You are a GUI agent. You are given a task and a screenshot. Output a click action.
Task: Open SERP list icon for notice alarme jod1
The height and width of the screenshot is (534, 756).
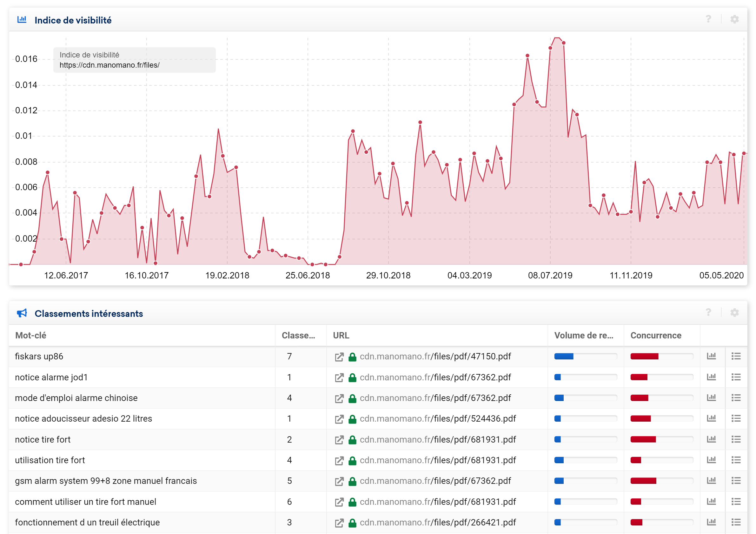point(736,377)
